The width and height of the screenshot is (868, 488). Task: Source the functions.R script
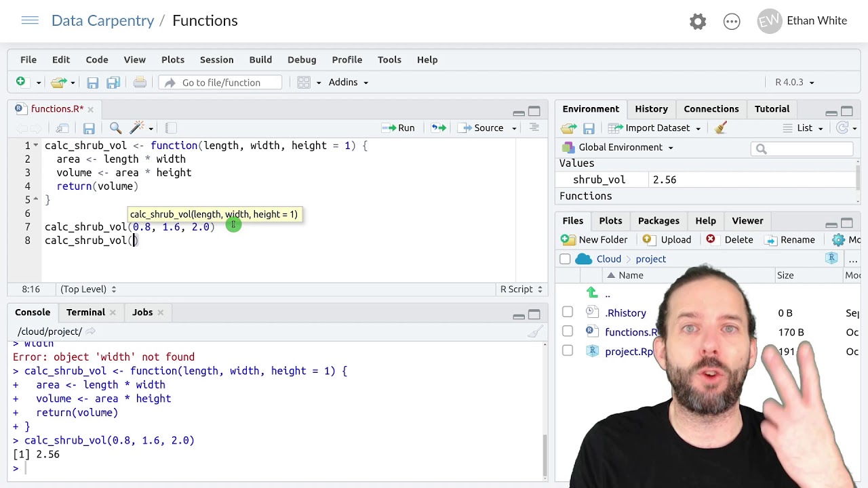pyautogui.click(x=481, y=127)
